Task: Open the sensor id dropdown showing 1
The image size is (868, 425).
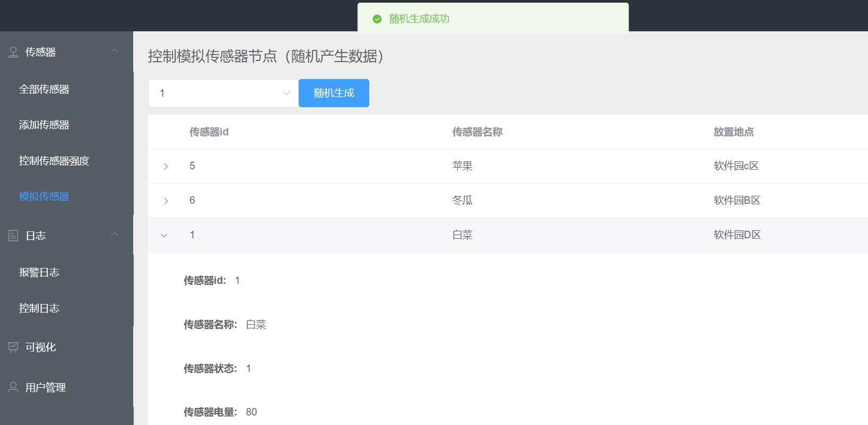Action: tap(223, 93)
